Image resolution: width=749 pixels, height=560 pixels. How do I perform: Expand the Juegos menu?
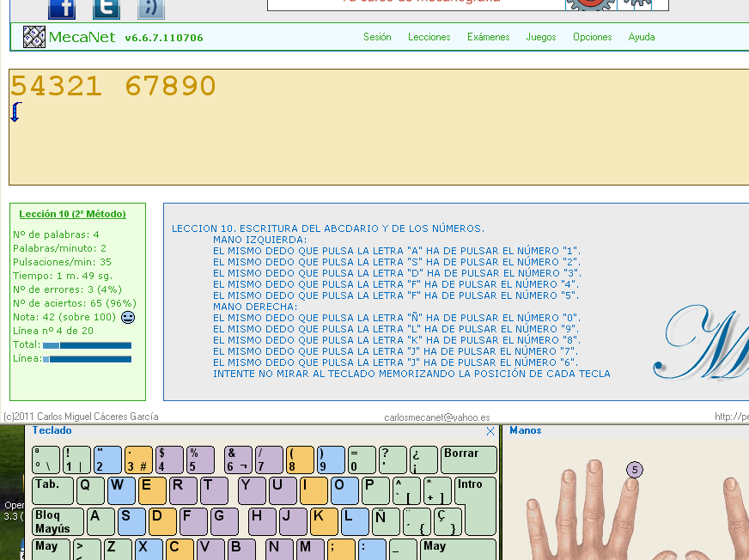coord(540,37)
